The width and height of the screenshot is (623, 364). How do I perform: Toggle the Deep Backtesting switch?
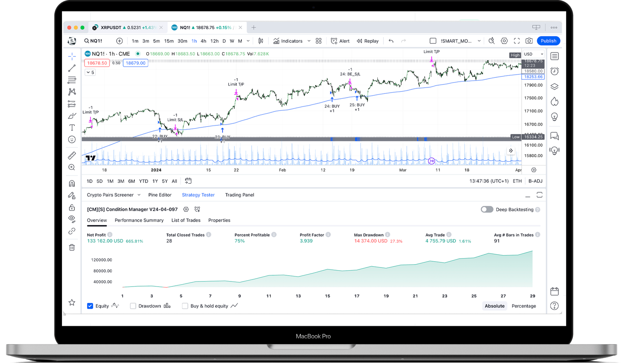click(487, 209)
